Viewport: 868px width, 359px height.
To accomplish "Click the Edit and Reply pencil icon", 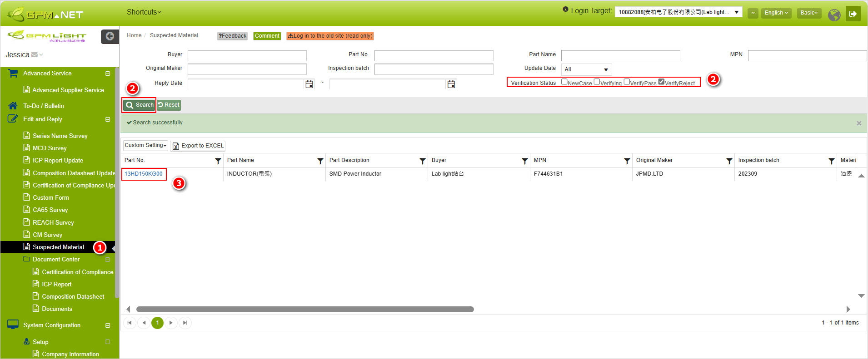I will point(13,119).
